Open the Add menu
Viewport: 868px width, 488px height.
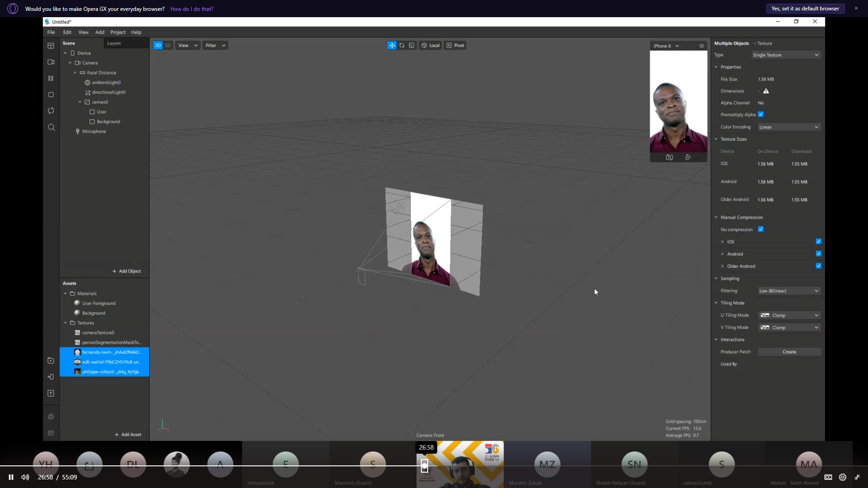pyautogui.click(x=100, y=32)
